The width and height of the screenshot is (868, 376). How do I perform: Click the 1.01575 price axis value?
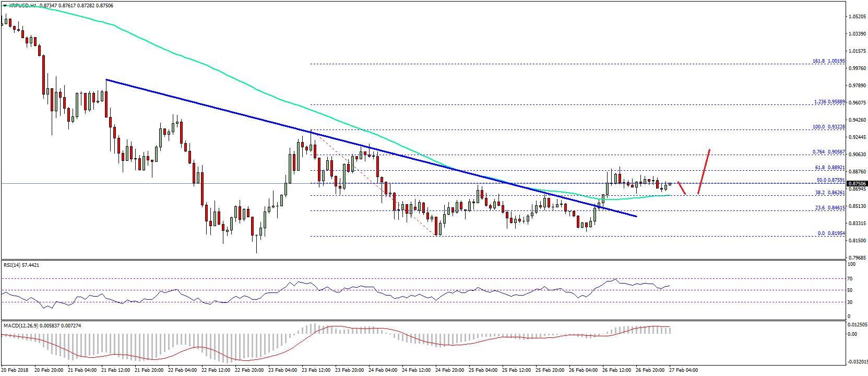coord(858,51)
